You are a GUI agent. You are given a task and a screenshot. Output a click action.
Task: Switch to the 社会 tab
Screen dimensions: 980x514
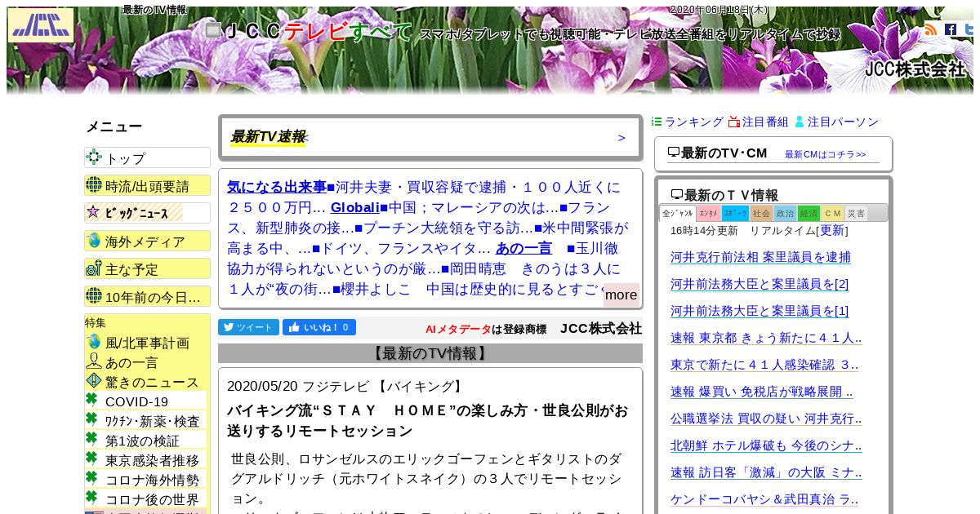pos(761,214)
